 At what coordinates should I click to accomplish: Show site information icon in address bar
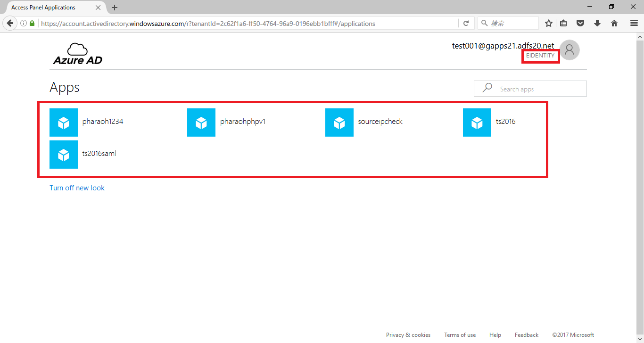[24, 23]
